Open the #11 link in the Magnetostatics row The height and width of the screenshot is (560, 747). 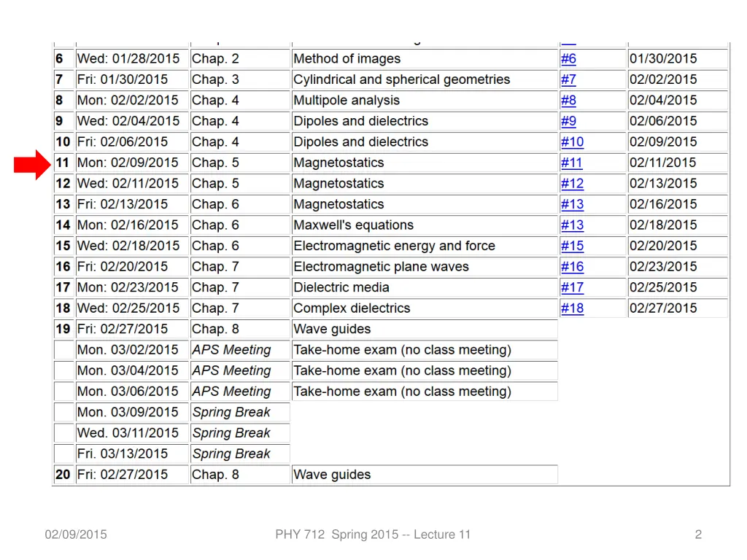click(x=571, y=163)
